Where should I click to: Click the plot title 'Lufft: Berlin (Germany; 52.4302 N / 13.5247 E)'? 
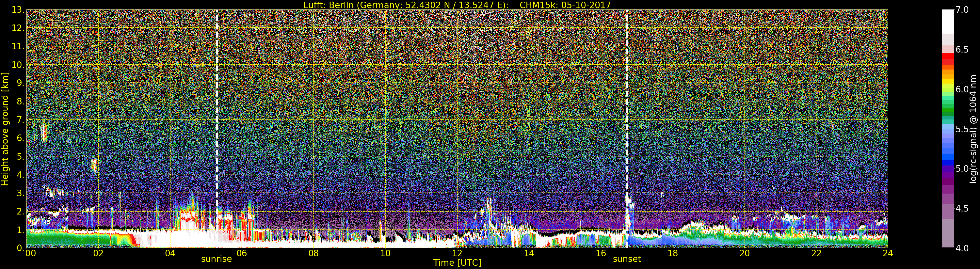[x=406, y=5]
